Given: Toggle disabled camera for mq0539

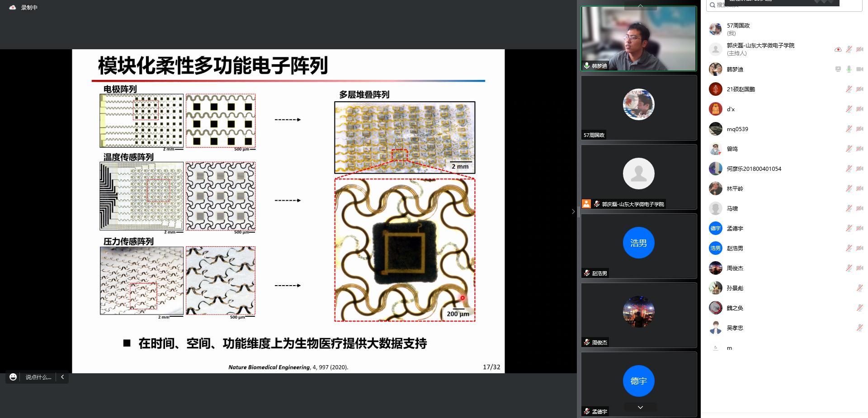Looking at the screenshot, I should (860, 129).
